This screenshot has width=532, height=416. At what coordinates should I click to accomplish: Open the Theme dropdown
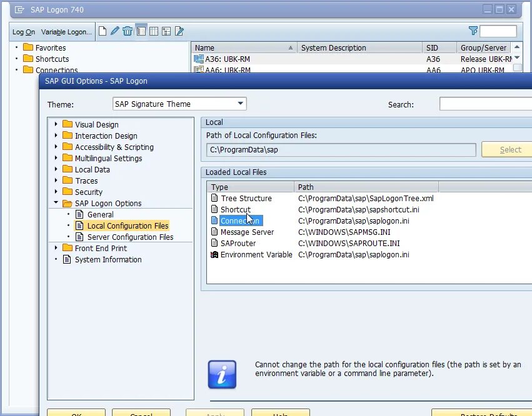pyautogui.click(x=240, y=104)
